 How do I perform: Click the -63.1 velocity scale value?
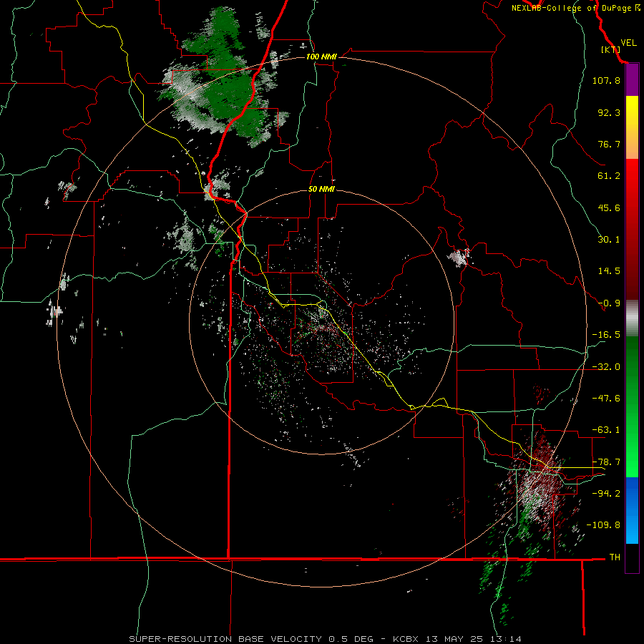click(606, 430)
